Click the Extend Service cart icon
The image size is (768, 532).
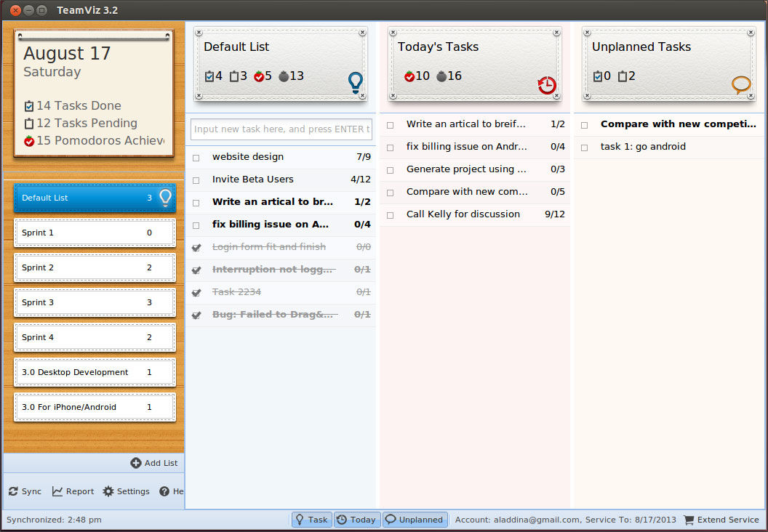pos(689,520)
